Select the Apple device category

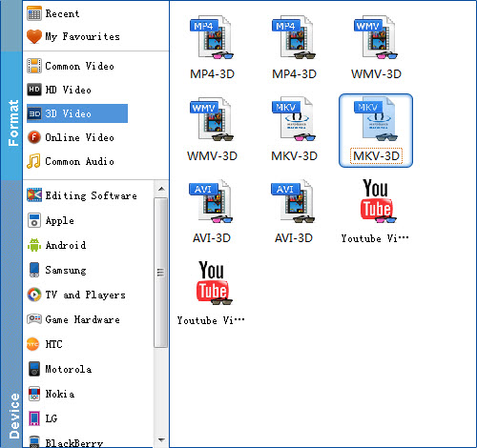(x=51, y=220)
